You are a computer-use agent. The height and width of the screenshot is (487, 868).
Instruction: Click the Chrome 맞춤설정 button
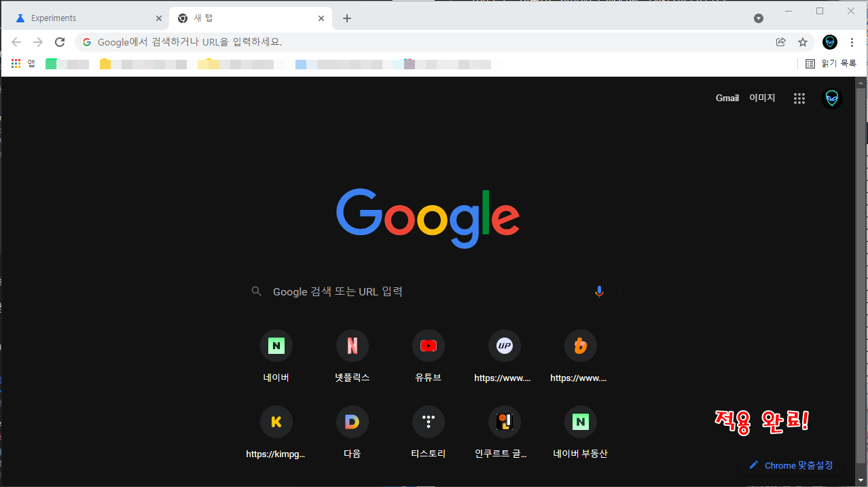(x=791, y=465)
